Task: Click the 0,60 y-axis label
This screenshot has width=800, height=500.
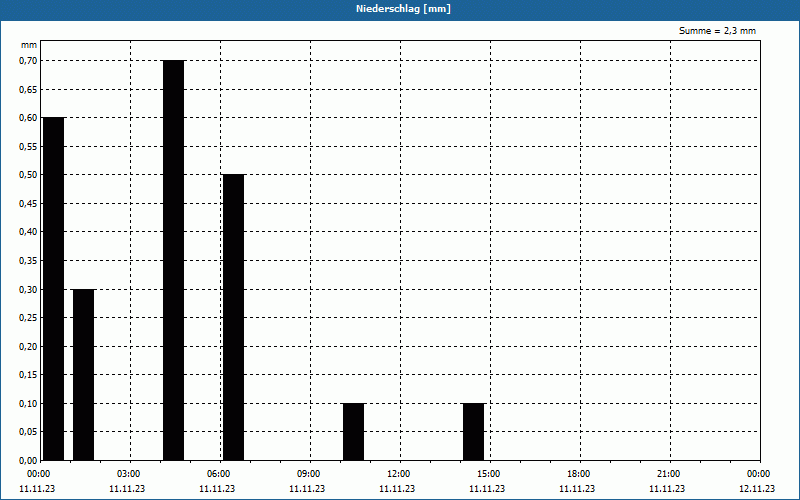Action: coord(28,118)
